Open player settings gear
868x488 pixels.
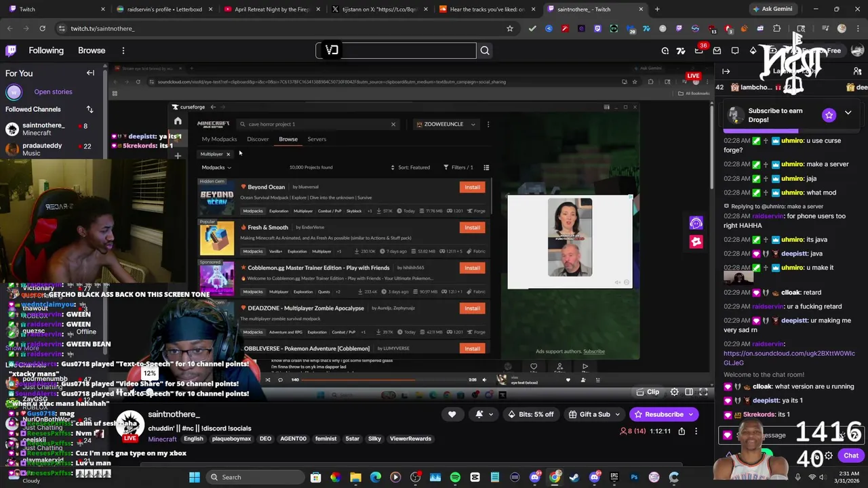674,392
